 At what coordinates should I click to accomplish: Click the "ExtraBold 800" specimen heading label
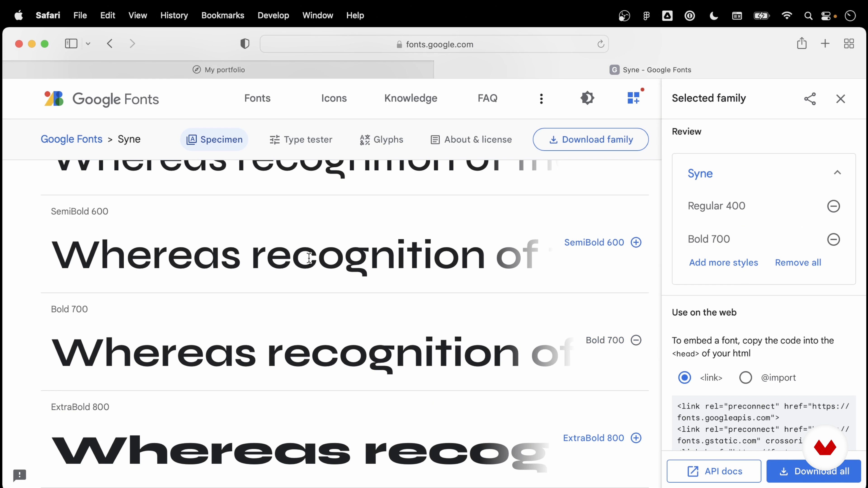coord(80,407)
